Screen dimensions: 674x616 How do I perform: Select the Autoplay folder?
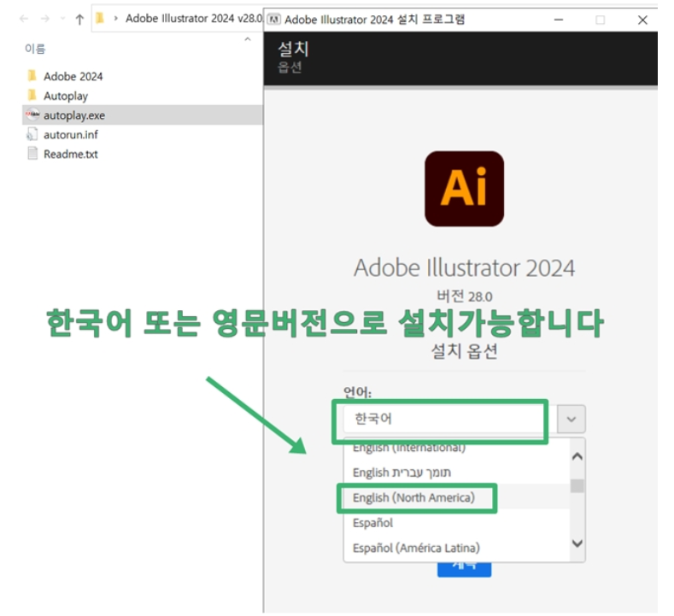click(65, 96)
